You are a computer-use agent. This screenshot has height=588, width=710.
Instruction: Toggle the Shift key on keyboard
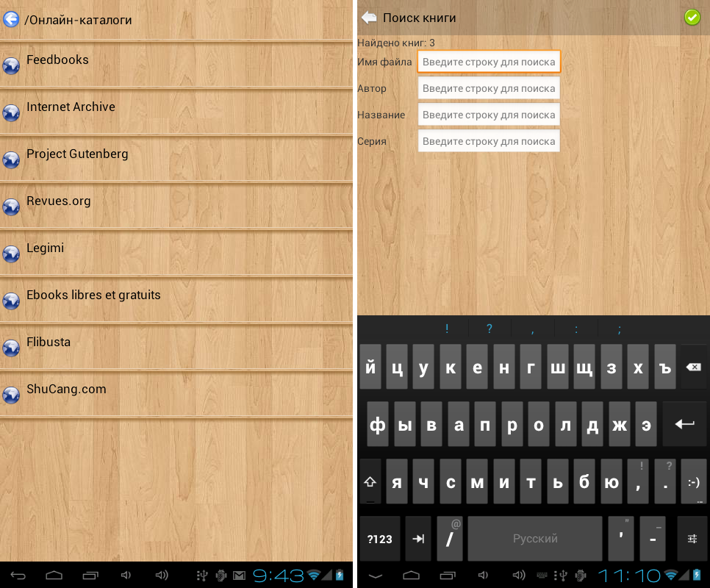click(370, 481)
